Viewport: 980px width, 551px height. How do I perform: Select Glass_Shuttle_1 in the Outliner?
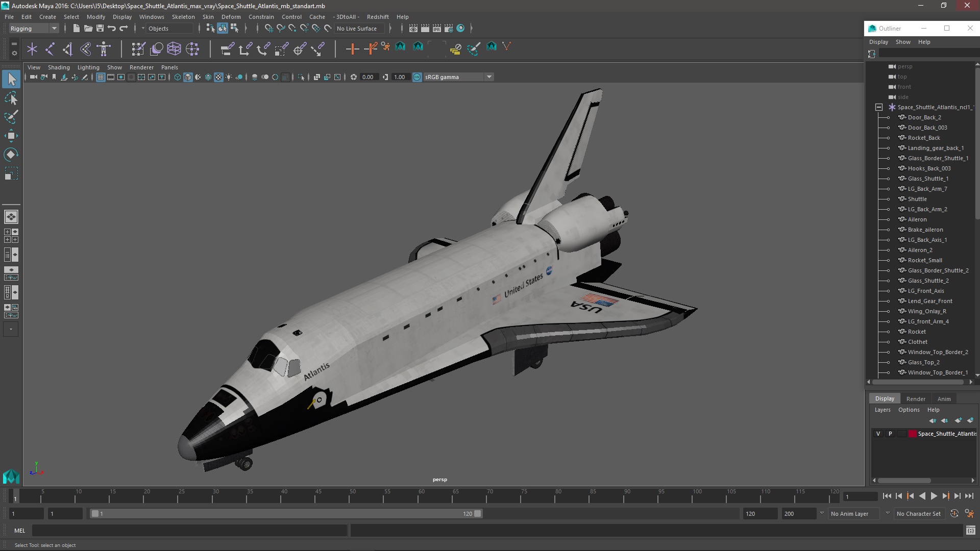[928, 179]
